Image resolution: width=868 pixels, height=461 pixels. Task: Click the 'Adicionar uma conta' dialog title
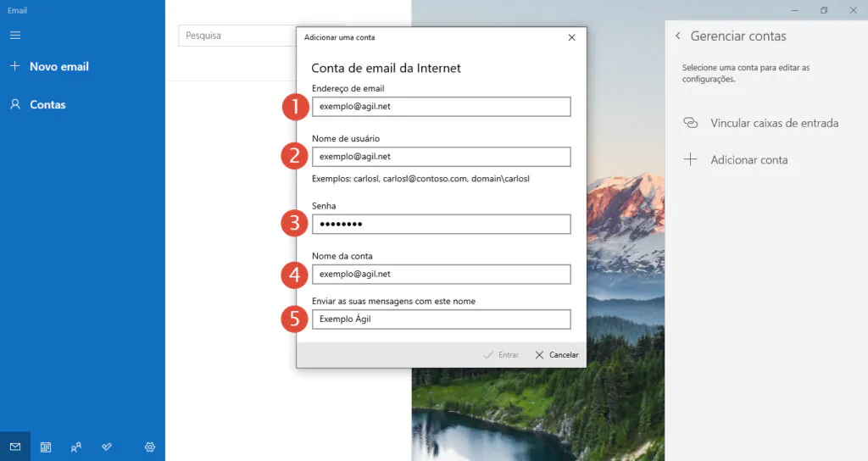click(x=339, y=37)
